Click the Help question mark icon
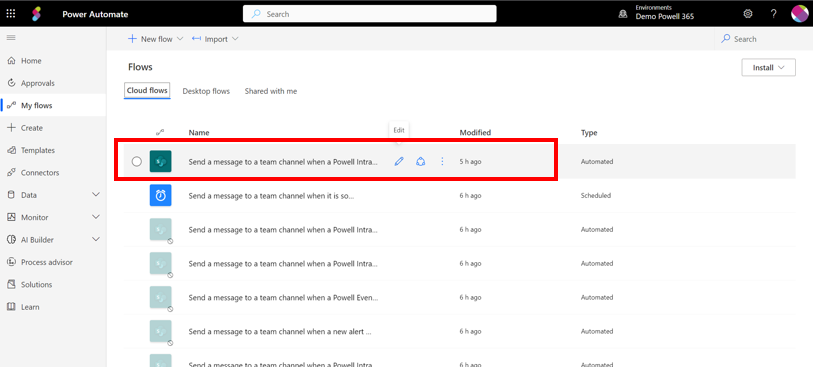Screen dimensions: 813x367 coord(774,14)
